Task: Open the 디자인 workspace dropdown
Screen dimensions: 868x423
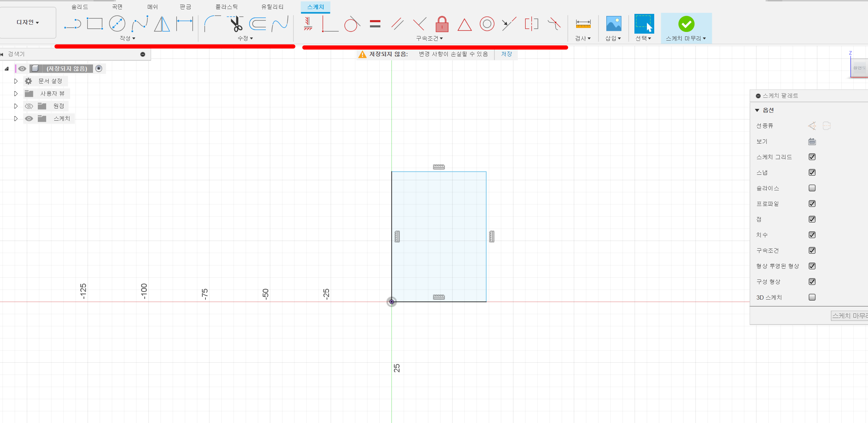Action: click(x=28, y=22)
